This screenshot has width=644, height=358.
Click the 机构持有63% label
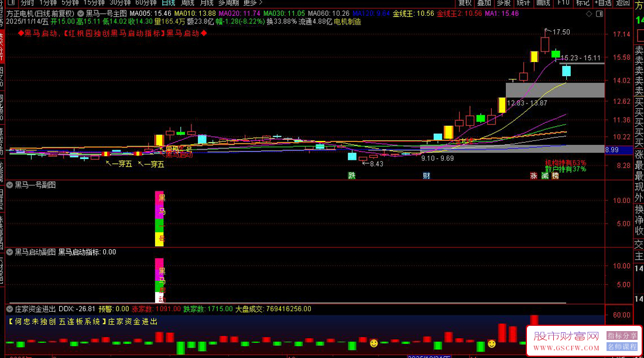pos(566,163)
